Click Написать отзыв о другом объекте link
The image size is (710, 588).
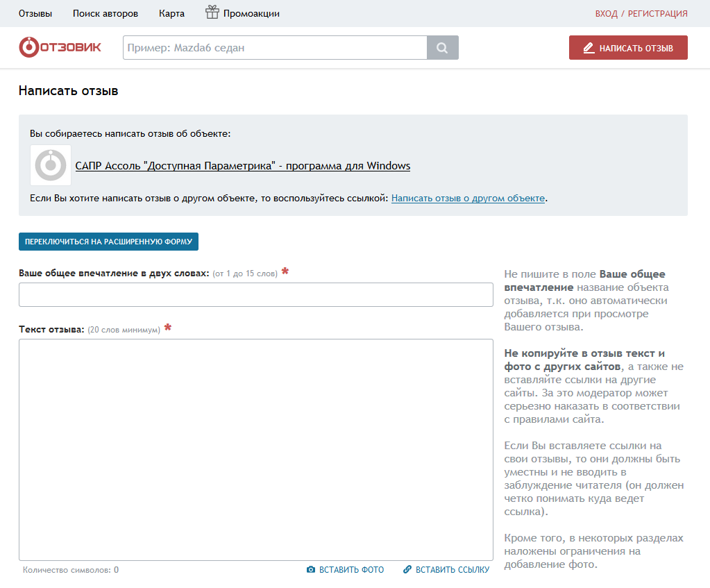point(468,199)
